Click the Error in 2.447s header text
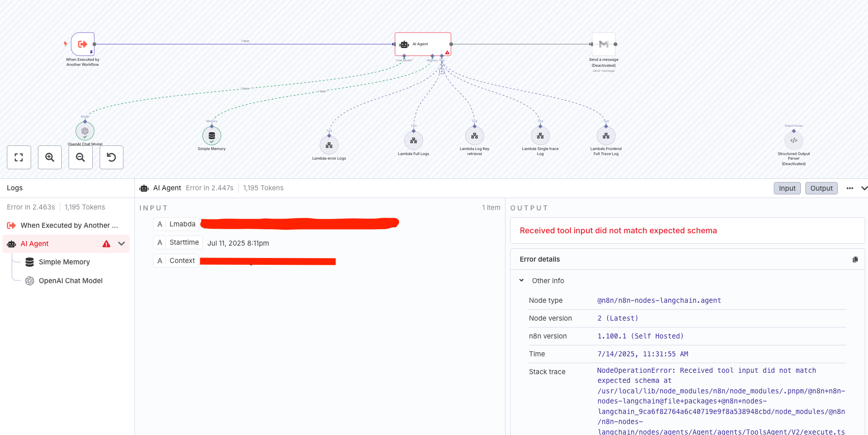Viewport: 868px width, 435px height. coord(209,188)
